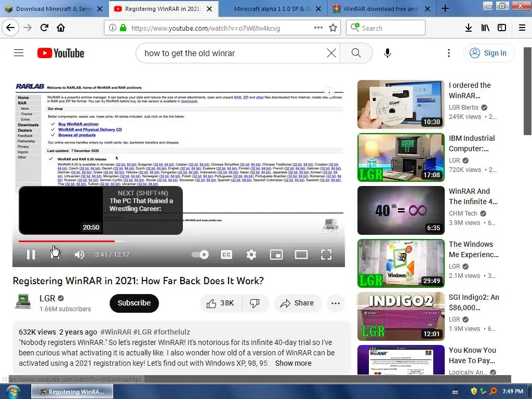The image size is (532, 399).
Task: Go to YouTube home via logo
Action: click(x=61, y=53)
